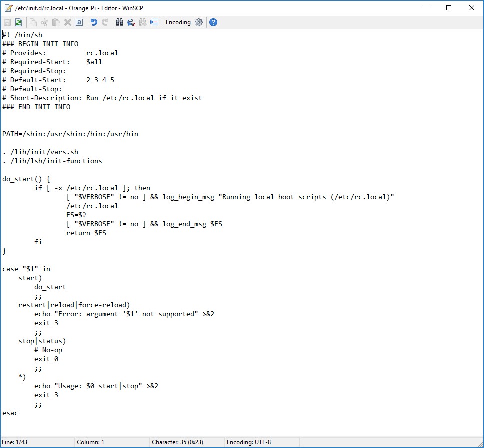Click the Cut scissors icon
The width and height of the screenshot is (484, 448).
tap(45, 22)
